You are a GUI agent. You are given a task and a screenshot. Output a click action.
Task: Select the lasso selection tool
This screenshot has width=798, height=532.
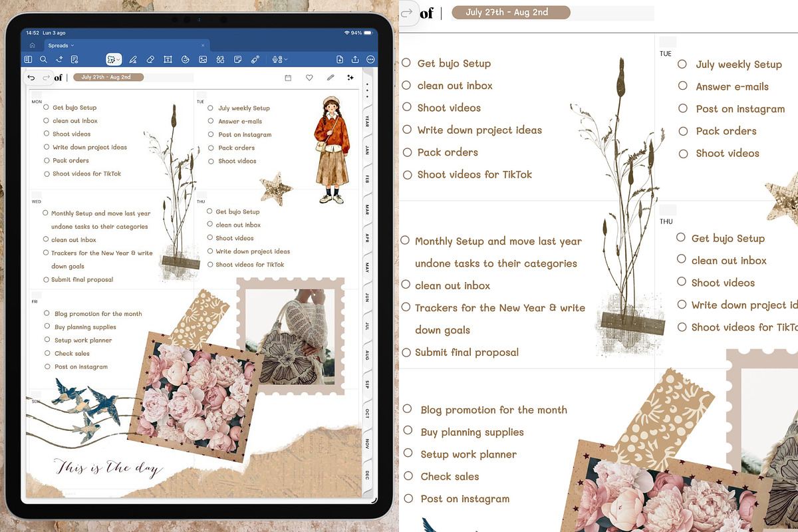pyautogui.click(x=110, y=59)
